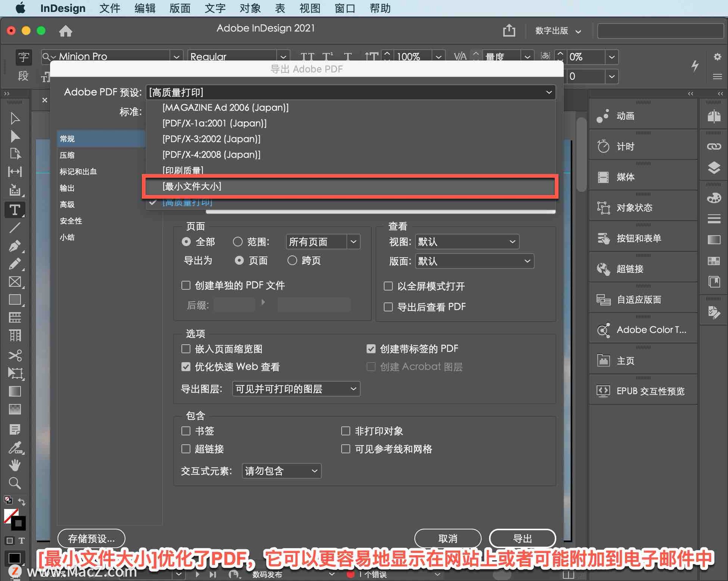This screenshot has height=581, width=728.
Task: Select the Gradient Swatch tool
Action: [15, 391]
